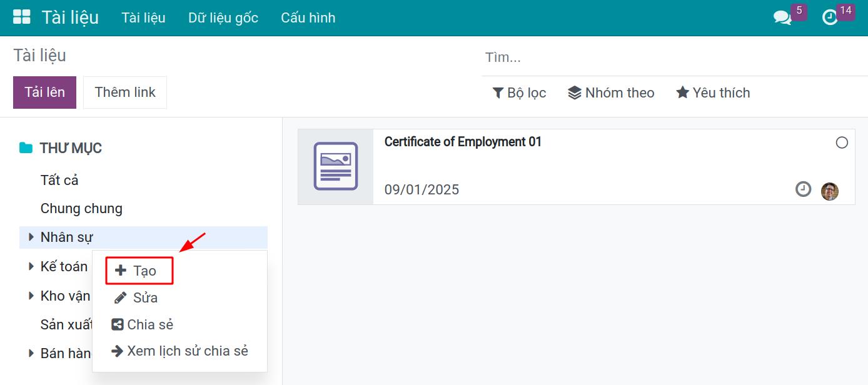Screen dimensions: 868x385
Task: Select the Bán hàng folder
Action: click(65, 353)
